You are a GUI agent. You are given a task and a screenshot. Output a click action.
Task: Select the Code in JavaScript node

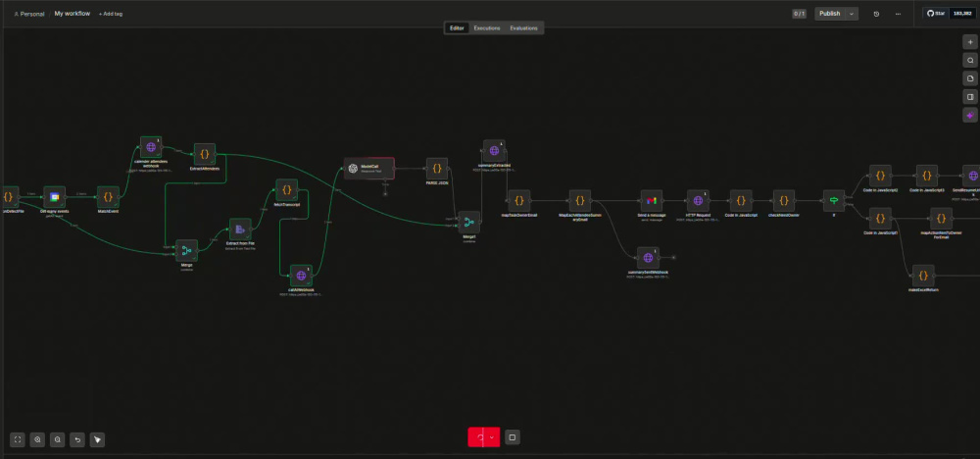click(741, 201)
